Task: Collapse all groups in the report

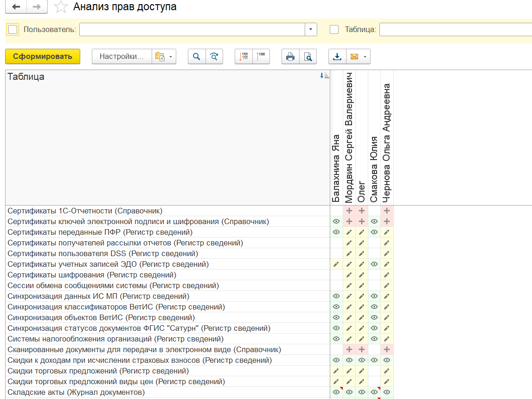Action: (x=261, y=57)
